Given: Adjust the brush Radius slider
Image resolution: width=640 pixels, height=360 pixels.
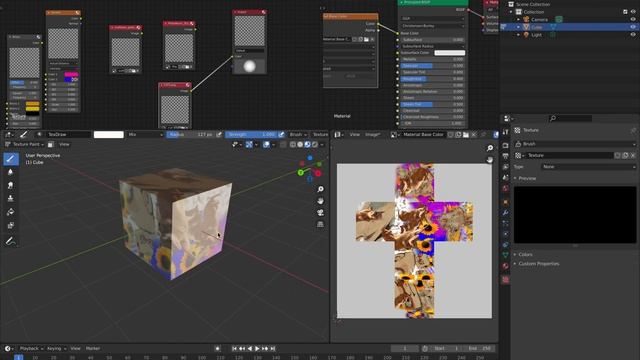Looking at the screenshot, I should [x=191, y=134].
